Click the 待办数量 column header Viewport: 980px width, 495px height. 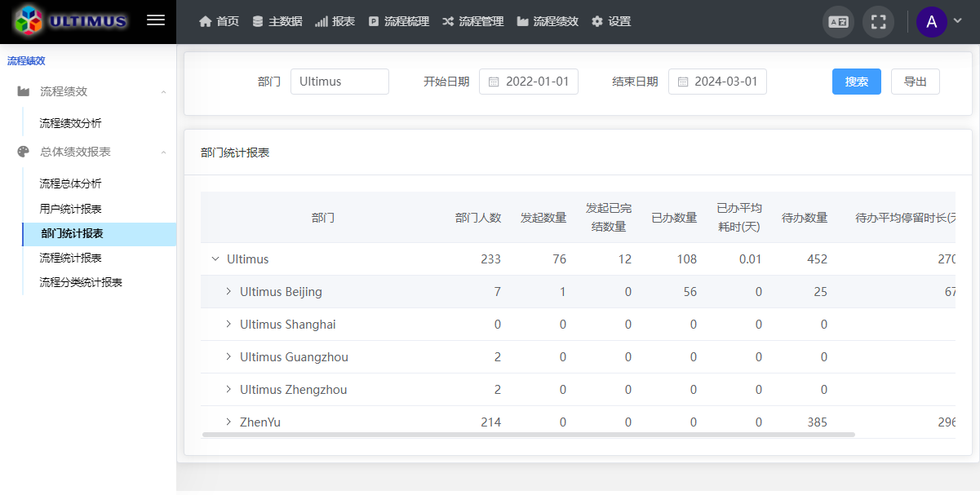coord(805,218)
